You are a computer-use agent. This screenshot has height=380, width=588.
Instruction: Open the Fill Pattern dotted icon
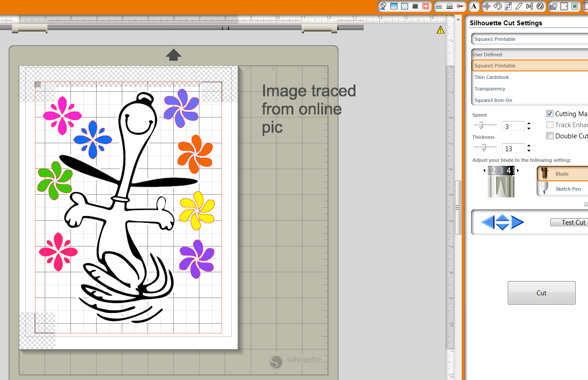tap(405, 6)
